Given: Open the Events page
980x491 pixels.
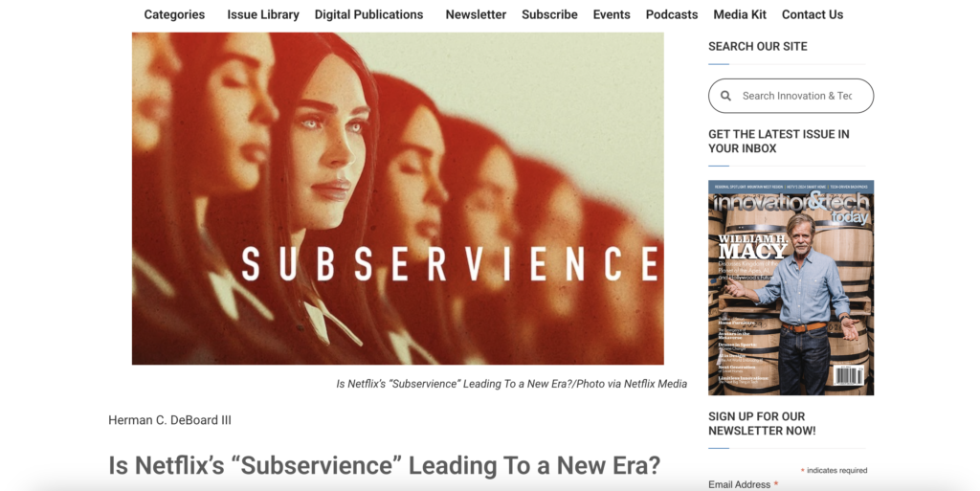Looking at the screenshot, I should pyautogui.click(x=612, y=14).
